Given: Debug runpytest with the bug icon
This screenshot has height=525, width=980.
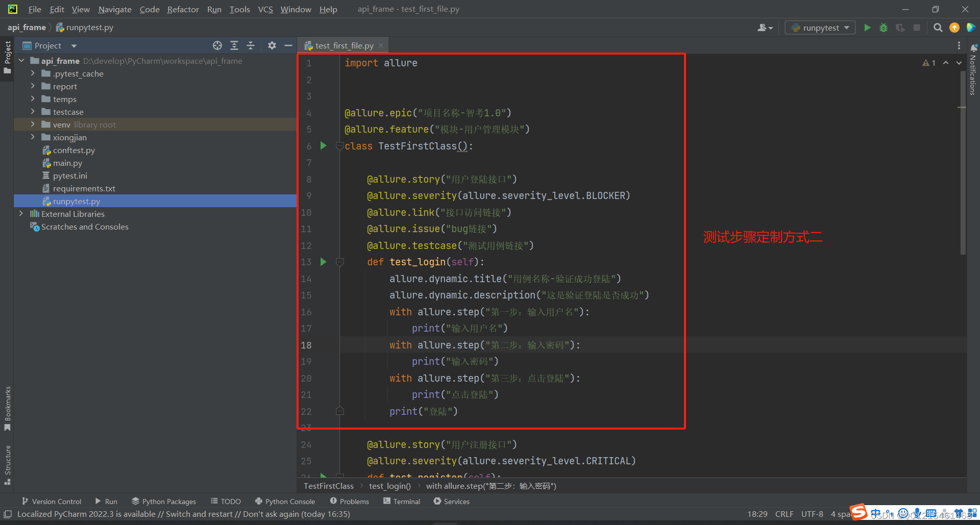Looking at the screenshot, I should [884, 28].
